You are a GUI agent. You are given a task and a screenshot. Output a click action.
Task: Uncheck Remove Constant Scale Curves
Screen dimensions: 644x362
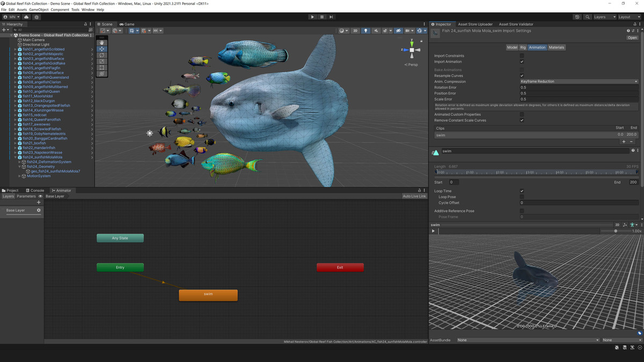point(522,120)
